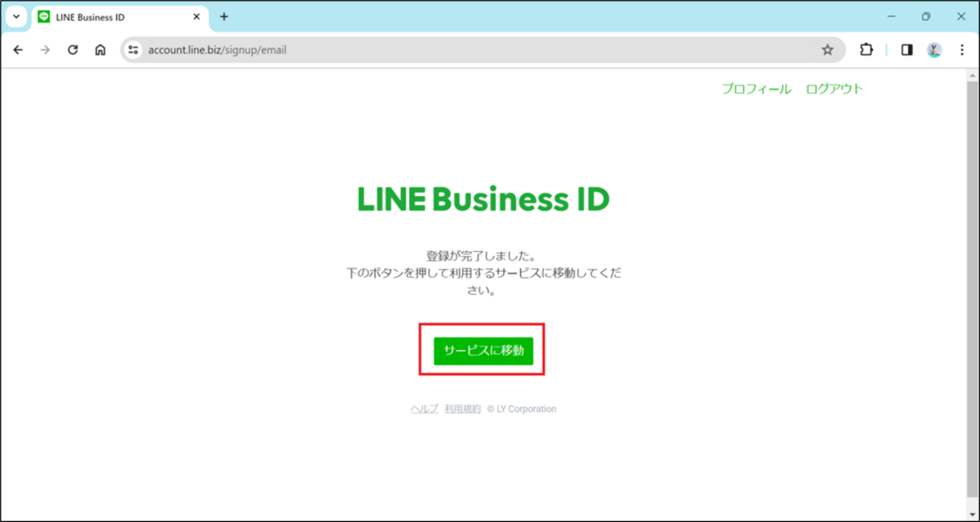This screenshot has width=980, height=522.
Task: Select the LINE Business ID tab
Action: pyautogui.click(x=119, y=17)
